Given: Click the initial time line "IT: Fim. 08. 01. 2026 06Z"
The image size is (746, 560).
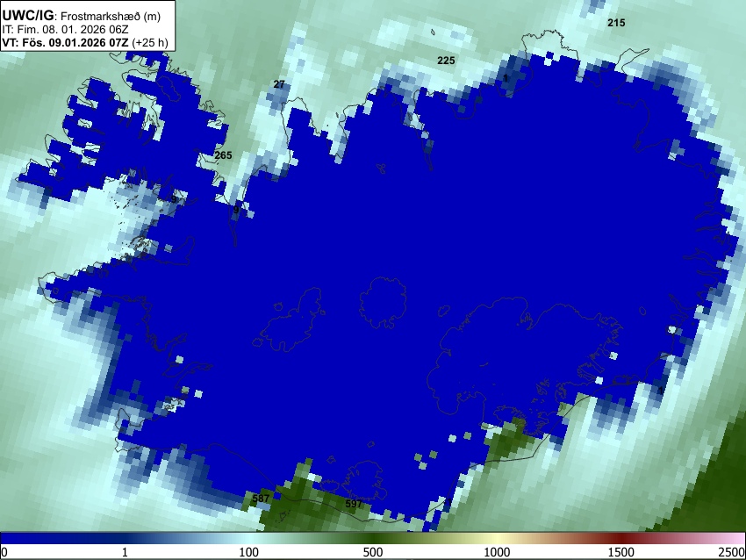Looking at the screenshot, I should [x=65, y=30].
